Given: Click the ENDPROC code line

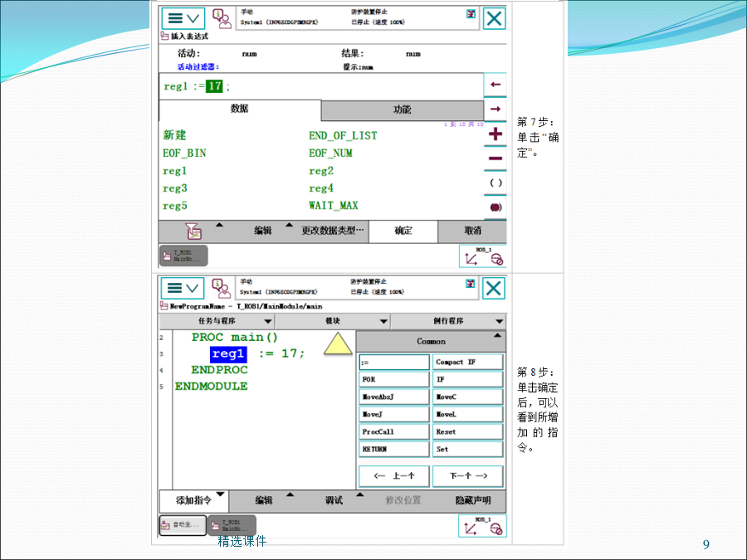Looking at the screenshot, I should (x=220, y=370).
